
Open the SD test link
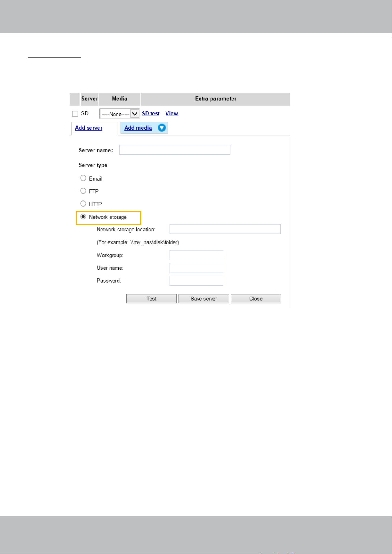tap(150, 113)
